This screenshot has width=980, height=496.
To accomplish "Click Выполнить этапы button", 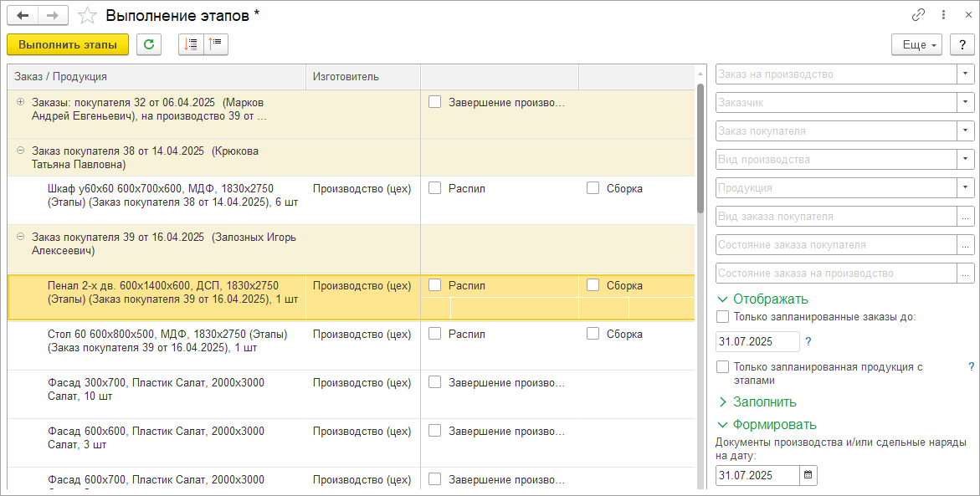I will tap(67, 44).
